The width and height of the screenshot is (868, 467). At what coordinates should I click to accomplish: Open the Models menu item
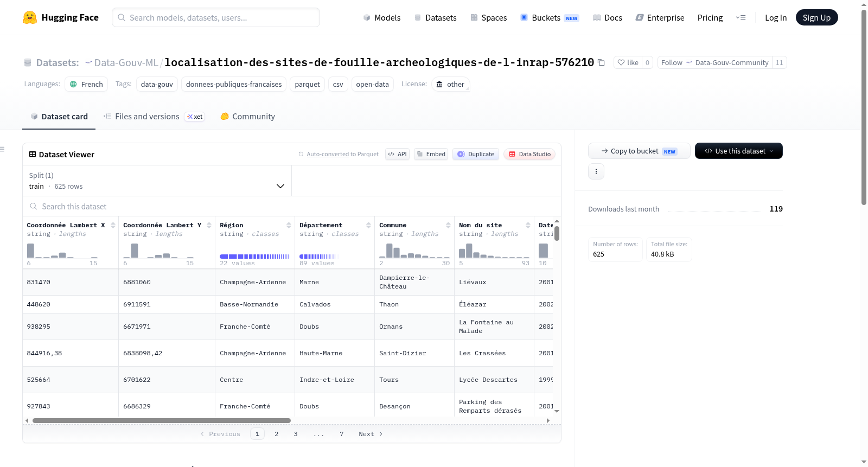click(x=381, y=17)
